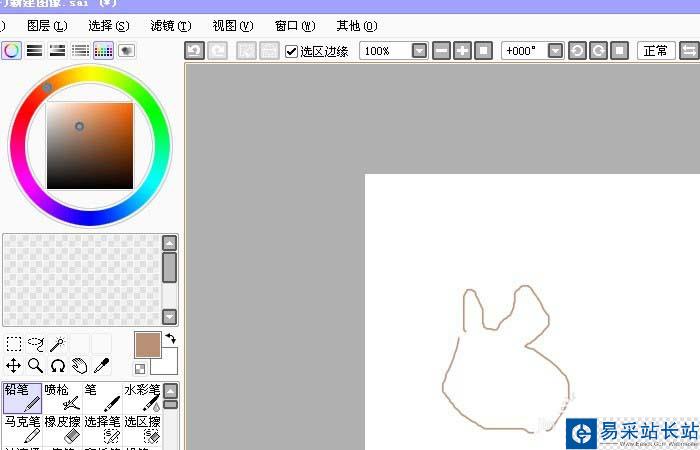Image resolution: width=700 pixels, height=450 pixels.
Task: Open the 其他 (O) menu
Action: (x=357, y=26)
